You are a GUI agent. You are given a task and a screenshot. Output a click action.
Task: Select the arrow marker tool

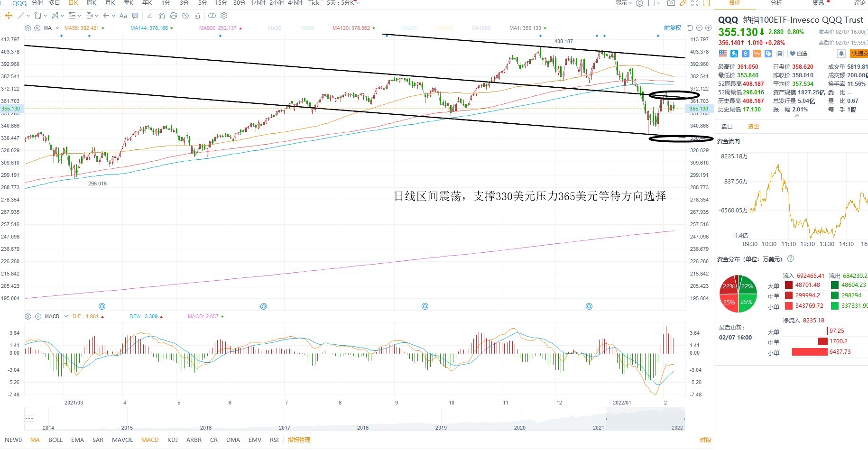[x=106, y=16]
